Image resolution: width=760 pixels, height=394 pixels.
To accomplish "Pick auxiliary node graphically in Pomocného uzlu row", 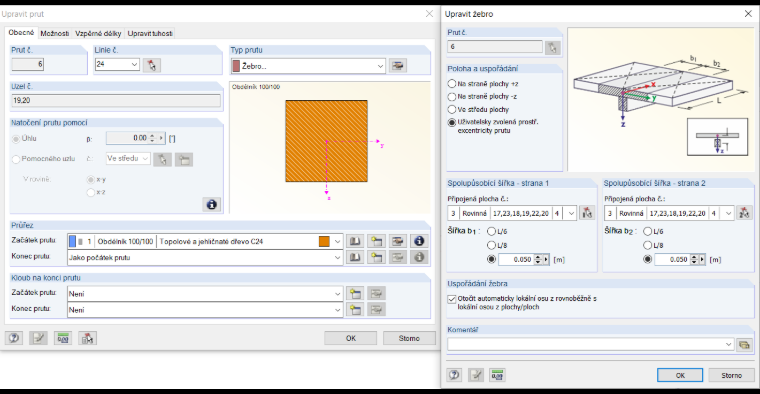I will (162, 159).
